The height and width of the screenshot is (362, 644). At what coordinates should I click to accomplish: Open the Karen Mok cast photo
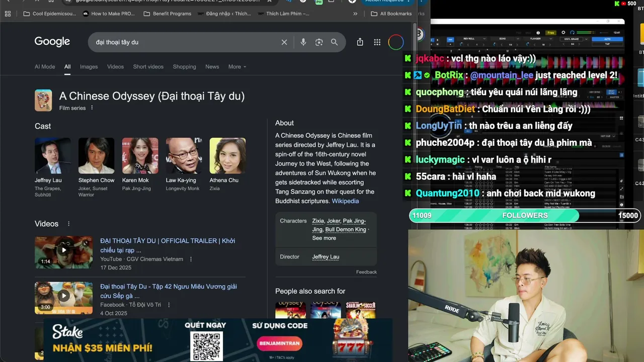[x=140, y=156]
